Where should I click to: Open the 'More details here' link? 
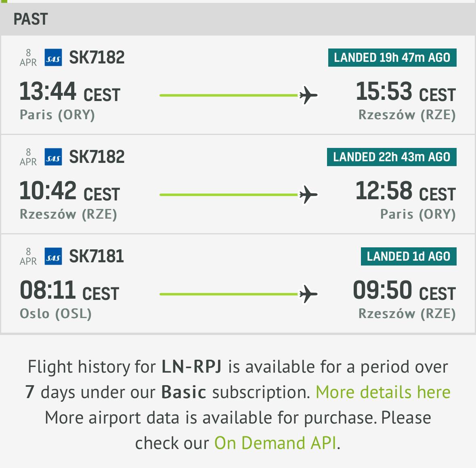tap(383, 392)
